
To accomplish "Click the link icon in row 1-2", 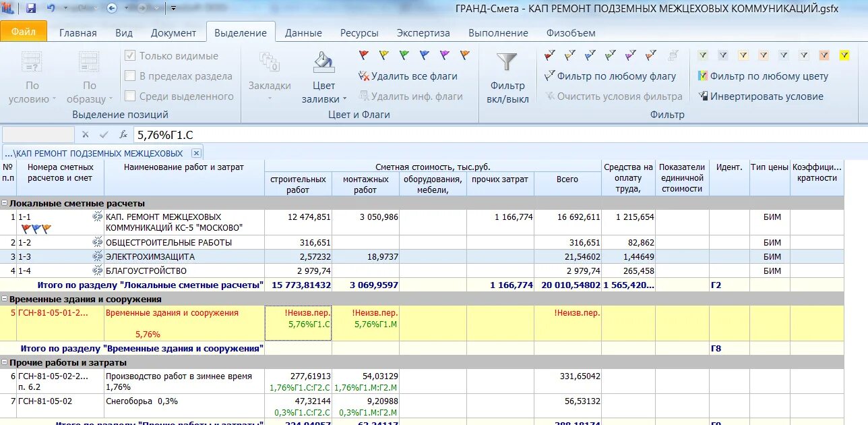I will click(x=97, y=242).
